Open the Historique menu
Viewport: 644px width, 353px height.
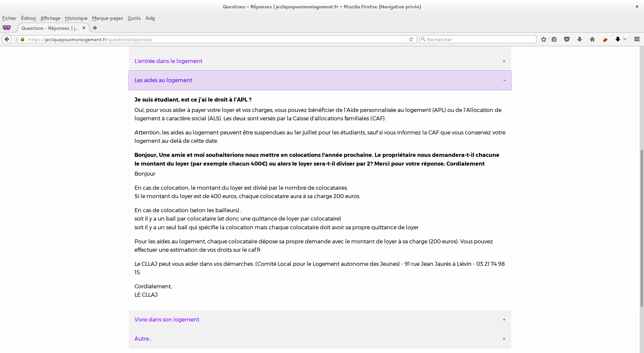coord(76,18)
